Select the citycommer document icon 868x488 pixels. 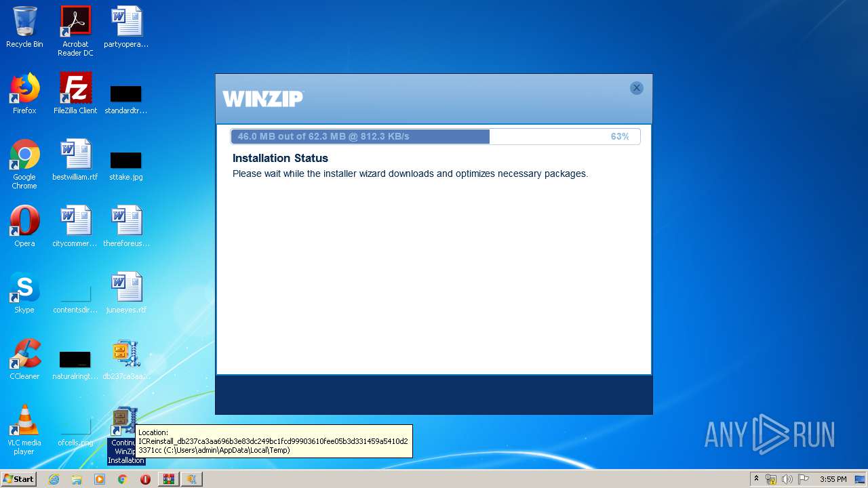75,226
